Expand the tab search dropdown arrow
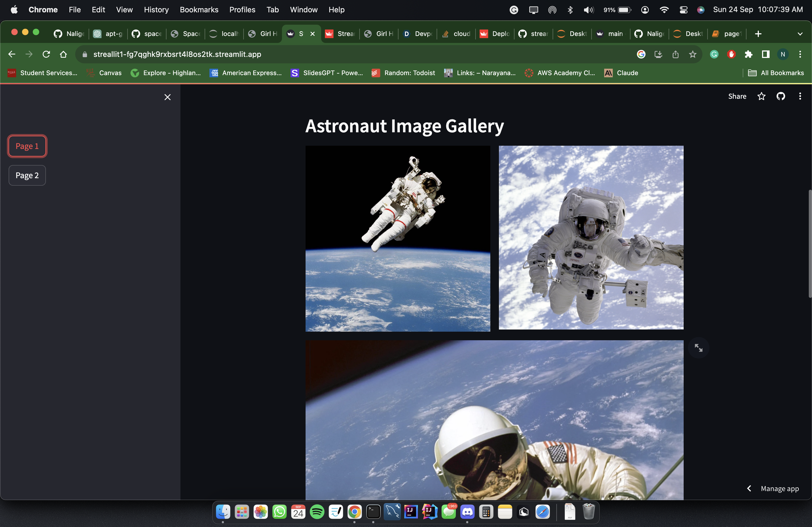The image size is (812, 527). tap(800, 34)
